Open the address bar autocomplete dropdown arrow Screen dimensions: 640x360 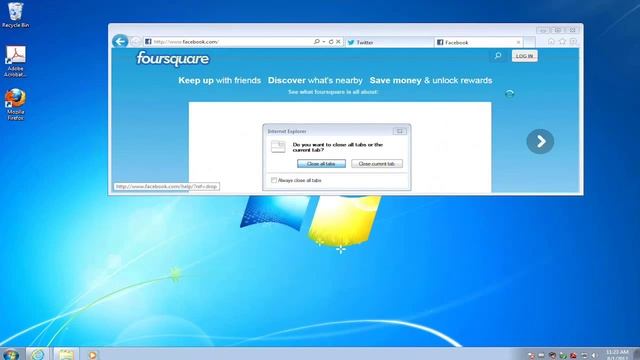tap(324, 42)
